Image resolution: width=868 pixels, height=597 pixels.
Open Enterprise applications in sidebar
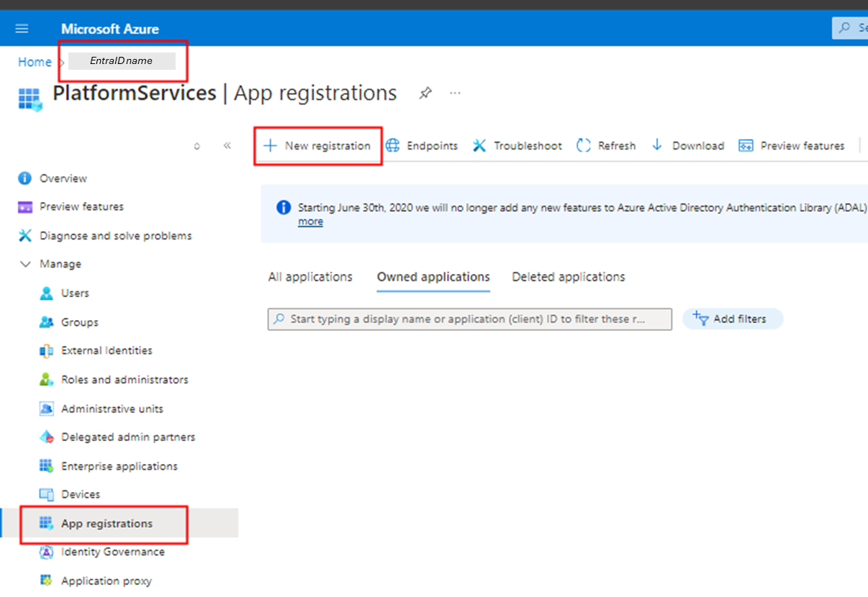tap(119, 466)
